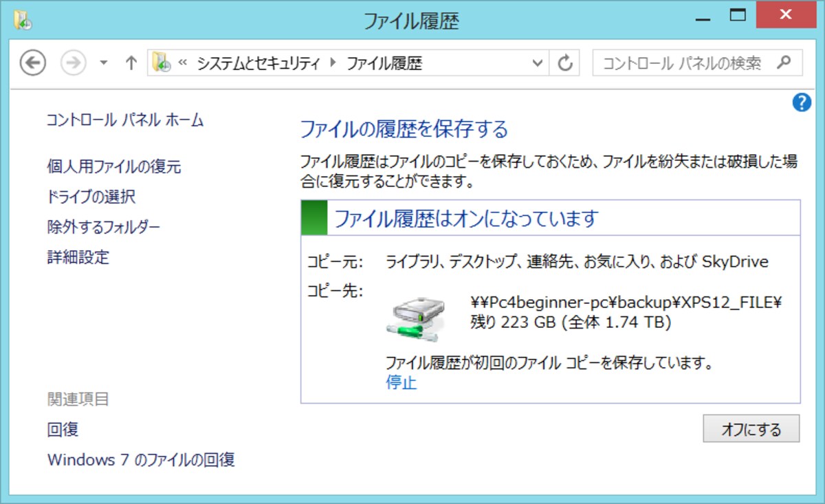Turn off File History with オフにする
This screenshot has width=825, height=504.
(751, 429)
